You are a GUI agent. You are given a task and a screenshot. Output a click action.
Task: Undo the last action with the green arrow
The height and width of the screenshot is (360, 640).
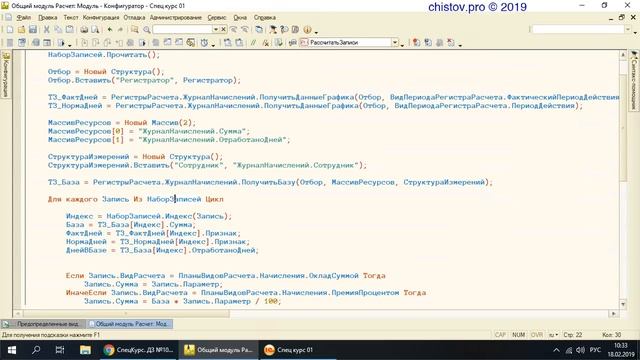coord(110,29)
